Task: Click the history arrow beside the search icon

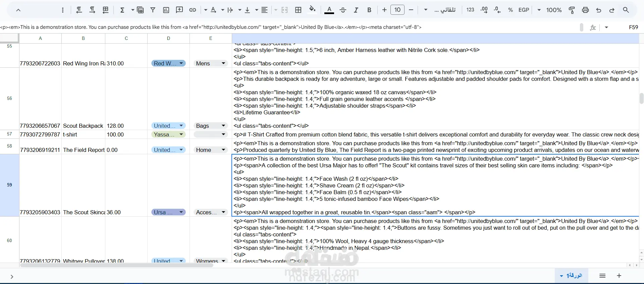Action: tap(612, 10)
